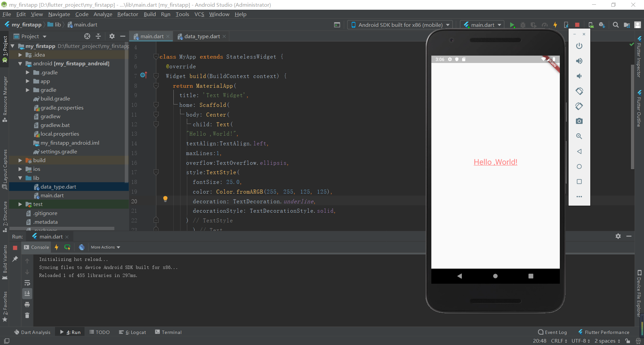
Task: Toggle scroll-to-end in the console output
Action: pos(27,293)
